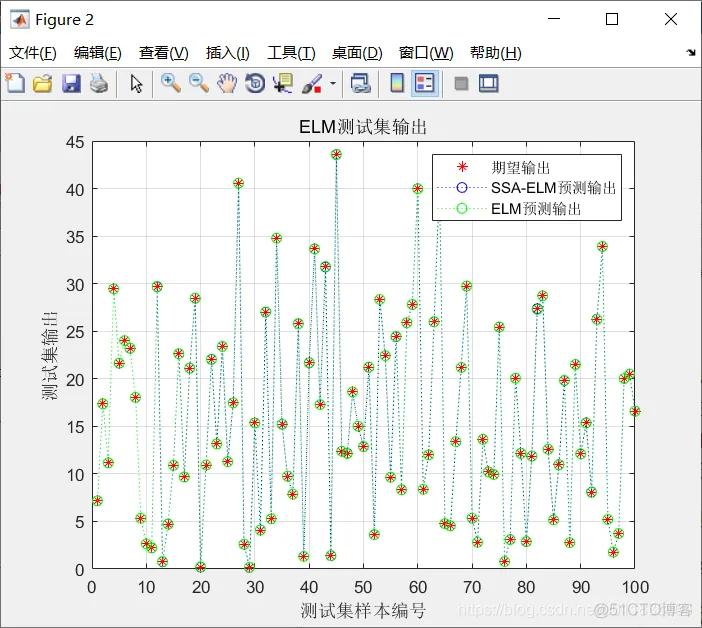702x628 pixels.
Task: Click the highest data point near 44
Action: click(x=336, y=154)
